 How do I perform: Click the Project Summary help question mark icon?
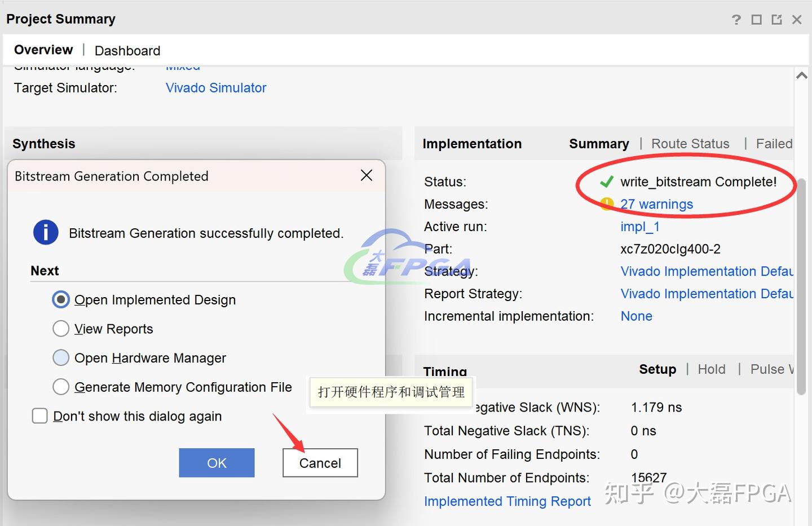click(x=736, y=19)
